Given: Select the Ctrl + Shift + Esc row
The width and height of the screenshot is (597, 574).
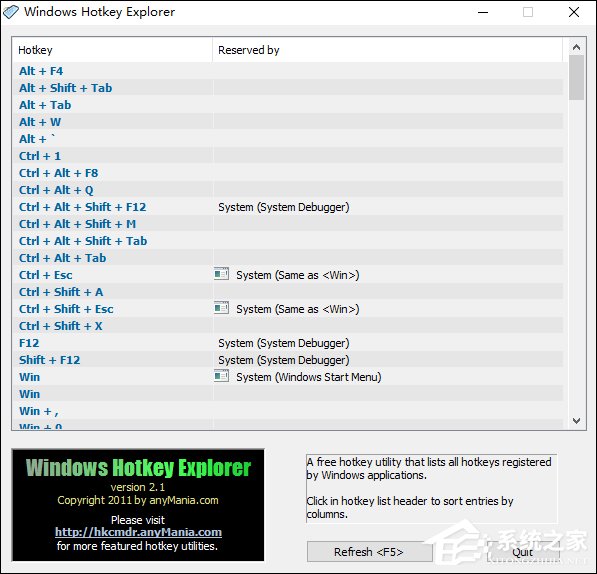Looking at the screenshot, I should point(287,309).
